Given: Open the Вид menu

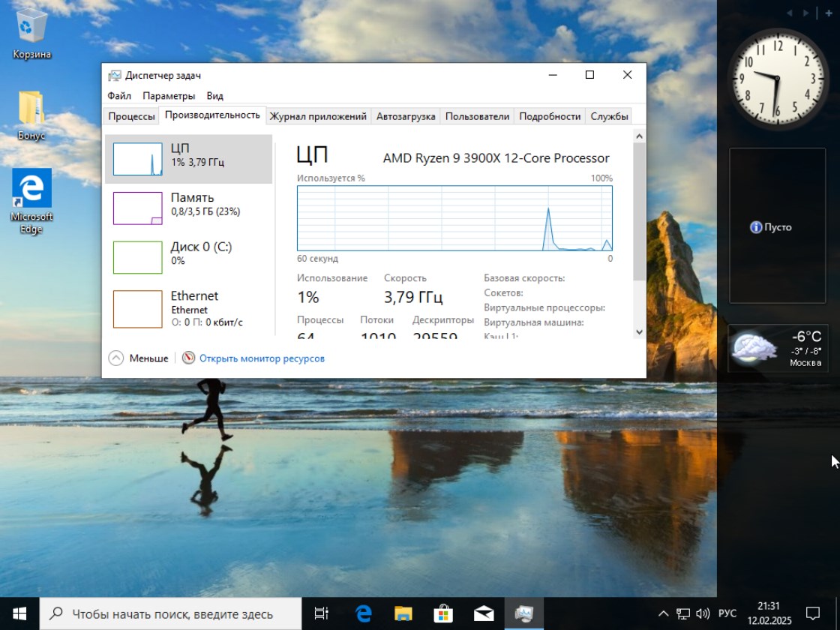Looking at the screenshot, I should (214, 96).
